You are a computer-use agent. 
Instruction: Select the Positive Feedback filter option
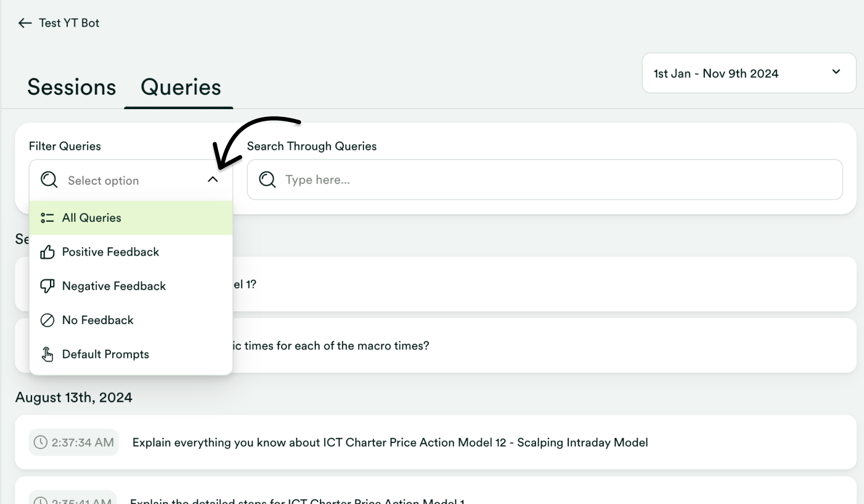tap(110, 251)
